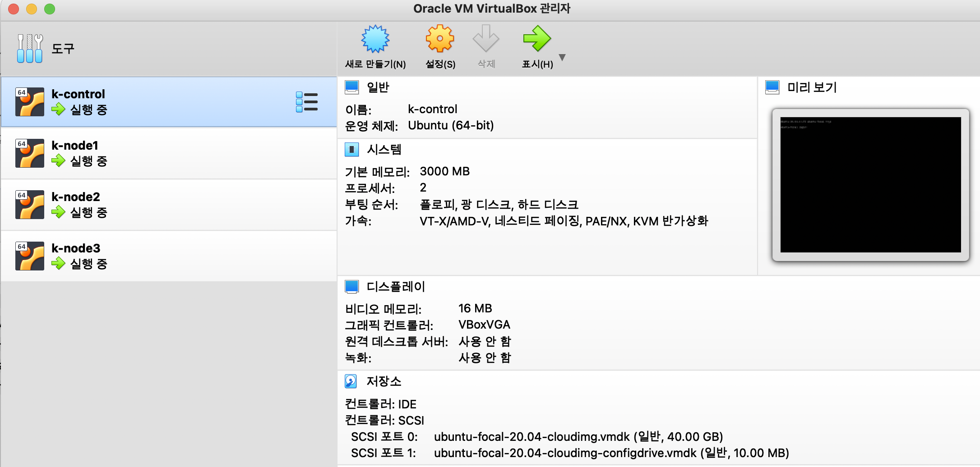The height and width of the screenshot is (467, 980).
Task: Click the processor count value 2
Action: [x=423, y=188]
